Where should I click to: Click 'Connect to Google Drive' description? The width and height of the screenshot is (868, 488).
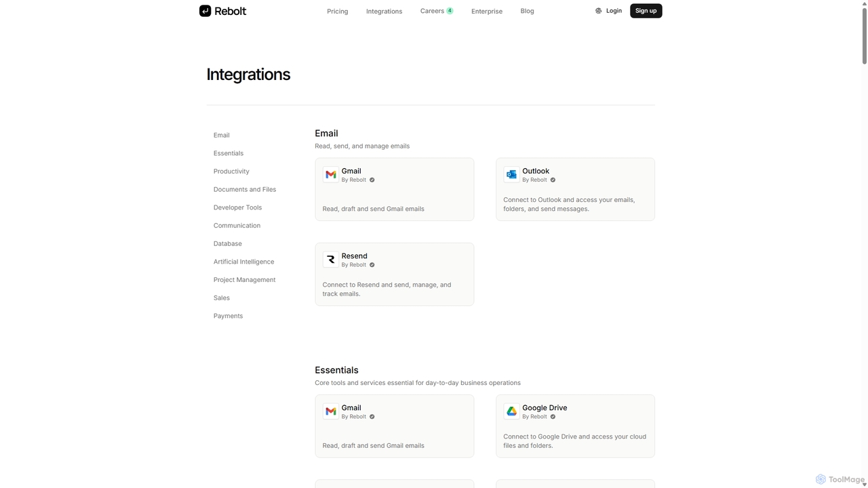coord(575,441)
